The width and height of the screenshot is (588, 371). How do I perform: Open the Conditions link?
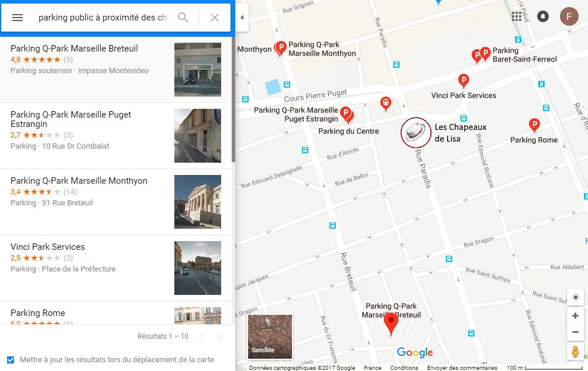click(x=404, y=367)
